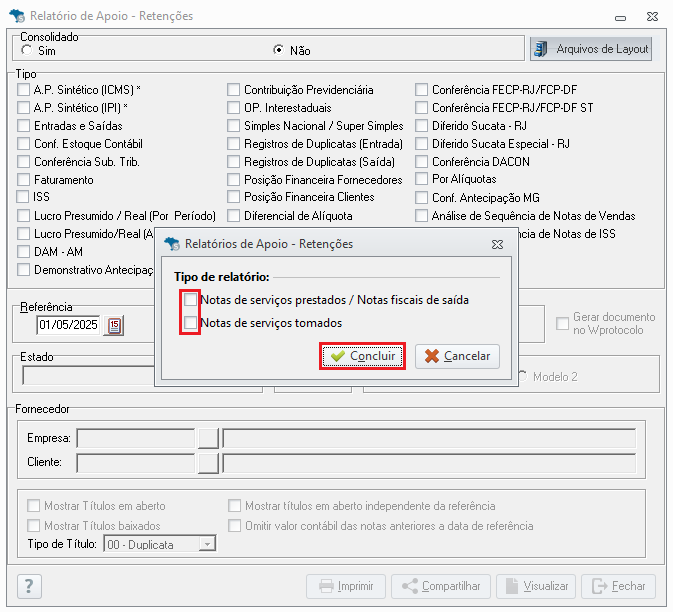Minimize the Relatório de Apoio main window
The height and width of the screenshot is (612, 673).
click(620, 18)
